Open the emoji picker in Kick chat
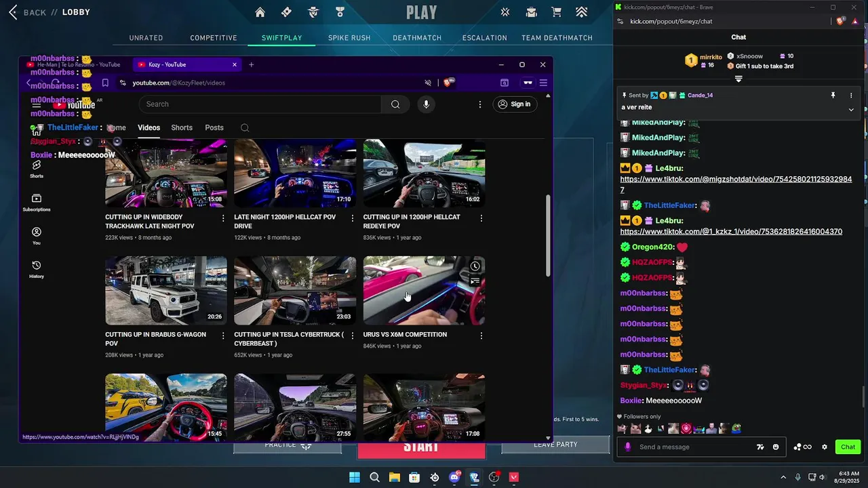 [x=776, y=447]
